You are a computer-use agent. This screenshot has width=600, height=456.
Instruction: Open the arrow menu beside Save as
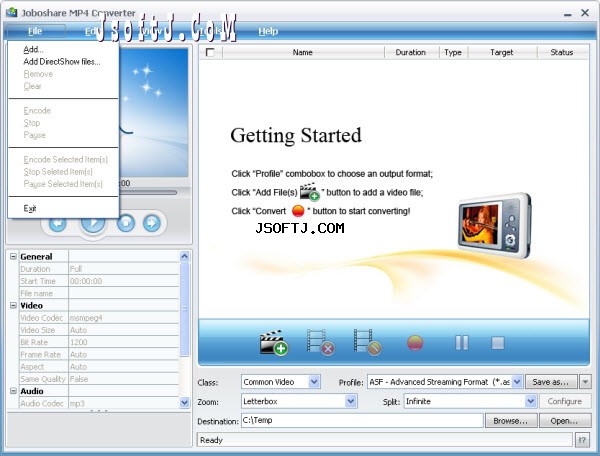click(x=585, y=382)
